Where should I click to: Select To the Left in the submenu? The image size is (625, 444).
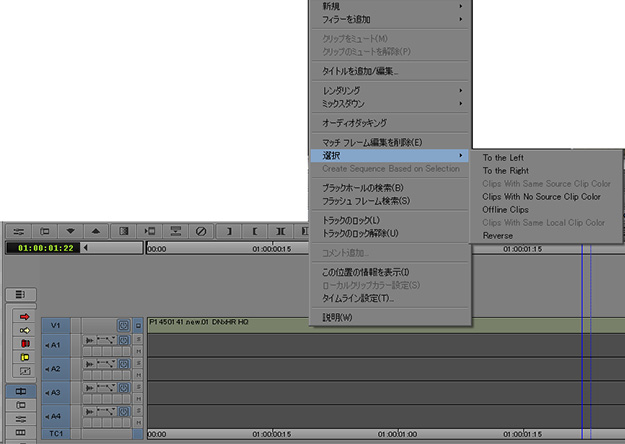point(546,157)
